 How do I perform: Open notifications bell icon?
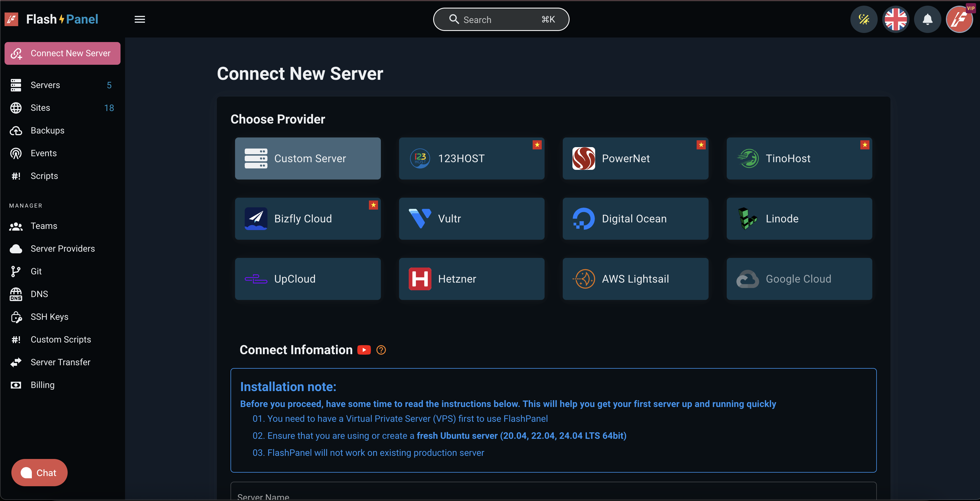pyautogui.click(x=927, y=19)
